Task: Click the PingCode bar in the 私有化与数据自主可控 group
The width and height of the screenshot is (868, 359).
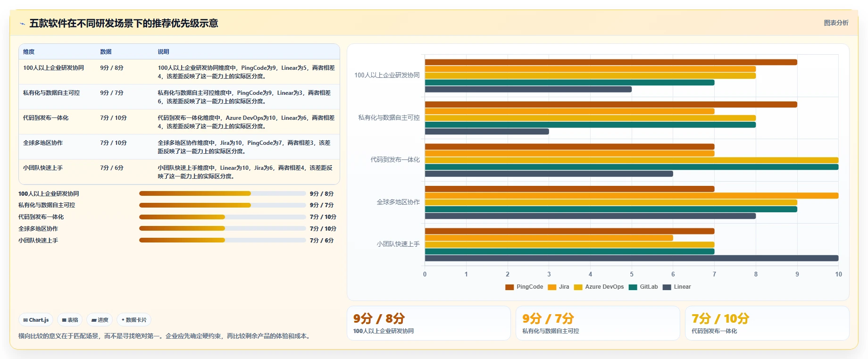Action: click(x=611, y=104)
